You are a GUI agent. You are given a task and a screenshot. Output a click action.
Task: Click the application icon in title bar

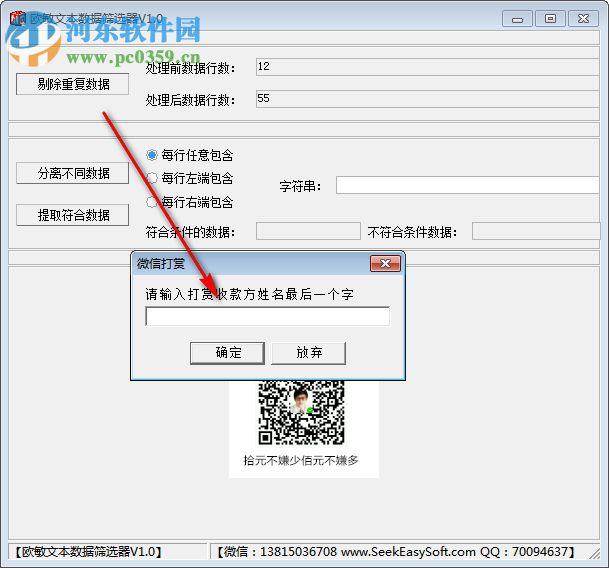(18, 18)
